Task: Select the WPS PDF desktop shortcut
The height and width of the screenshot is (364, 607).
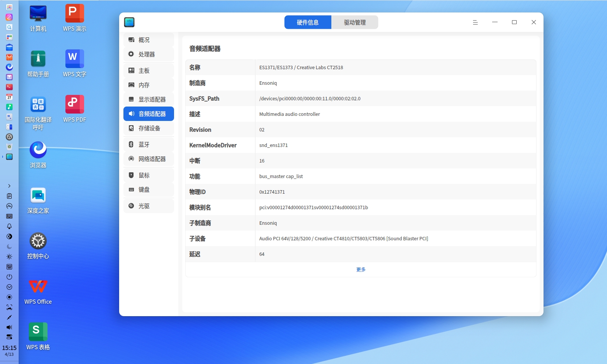Action: pos(75,110)
